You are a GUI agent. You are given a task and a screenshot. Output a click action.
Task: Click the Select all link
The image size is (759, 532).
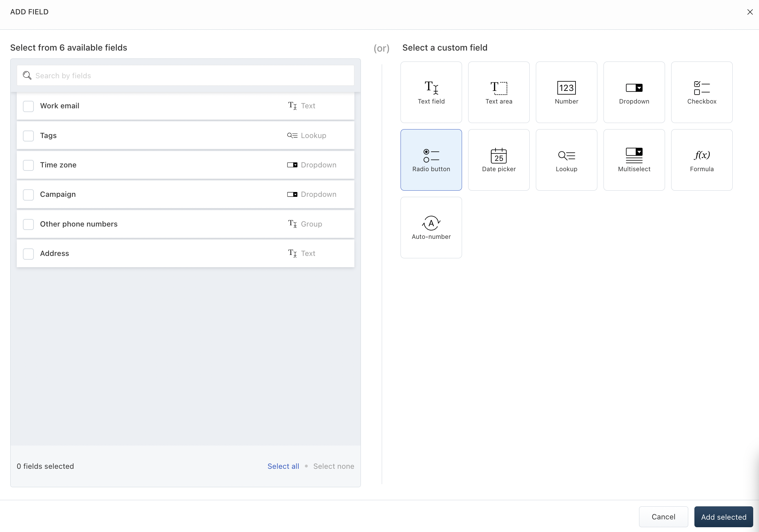tap(283, 466)
